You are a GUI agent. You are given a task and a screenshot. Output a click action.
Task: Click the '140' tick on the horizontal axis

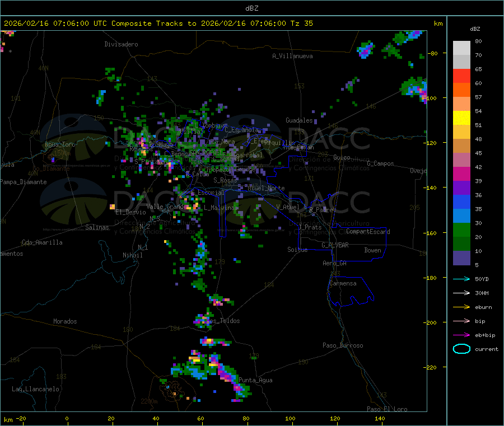380,418
